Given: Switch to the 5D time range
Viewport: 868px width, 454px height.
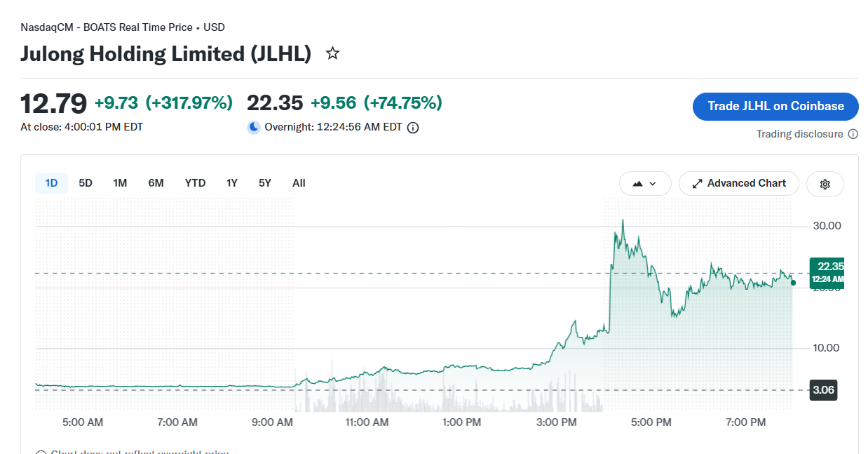Looking at the screenshot, I should (86, 183).
